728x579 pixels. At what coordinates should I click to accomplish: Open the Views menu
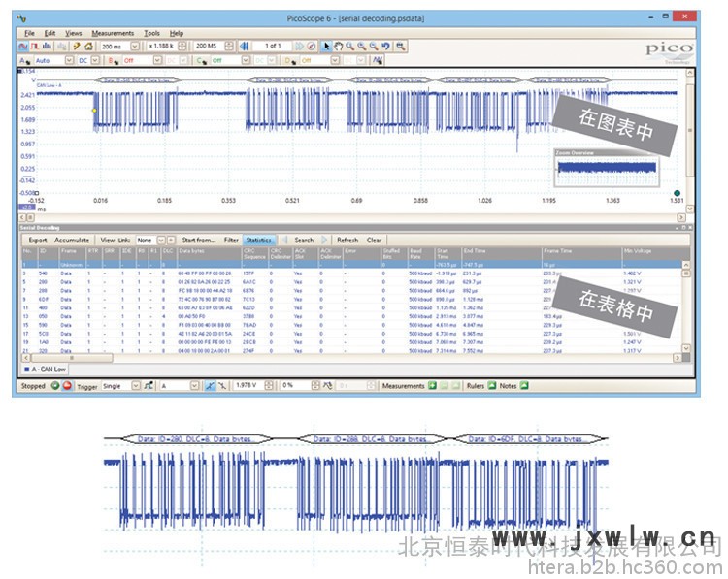pos(74,33)
